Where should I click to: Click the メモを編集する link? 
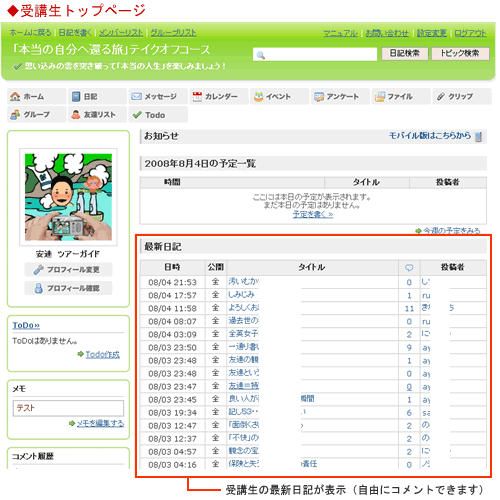click(x=100, y=423)
